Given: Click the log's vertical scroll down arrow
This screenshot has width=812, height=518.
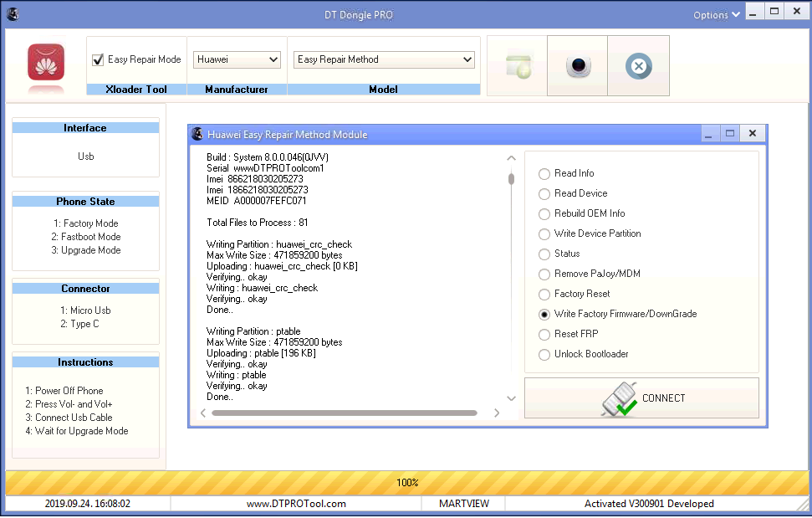Looking at the screenshot, I should tap(512, 398).
